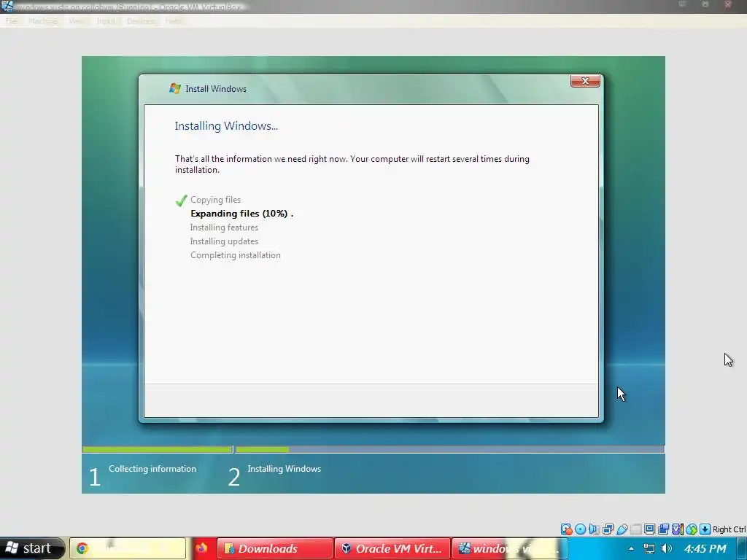Click the 'Installing updates' step text
The height and width of the screenshot is (560, 747).
[225, 241]
